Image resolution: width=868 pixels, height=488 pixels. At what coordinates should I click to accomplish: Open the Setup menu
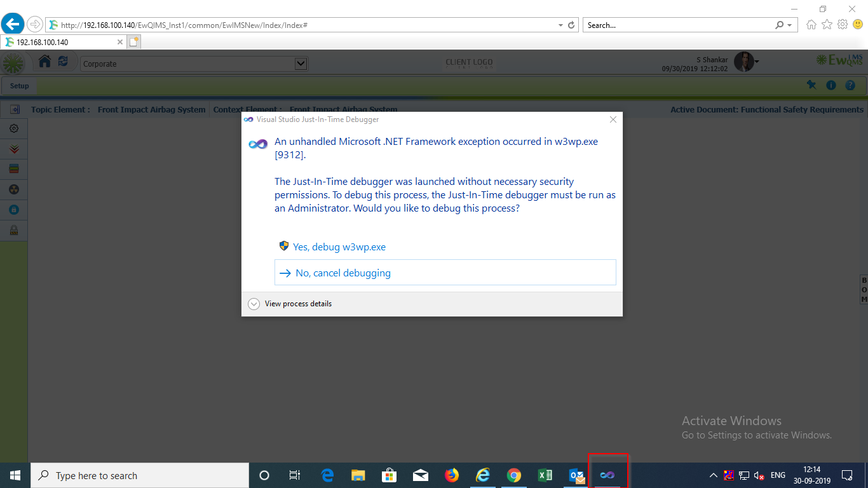tap(19, 86)
